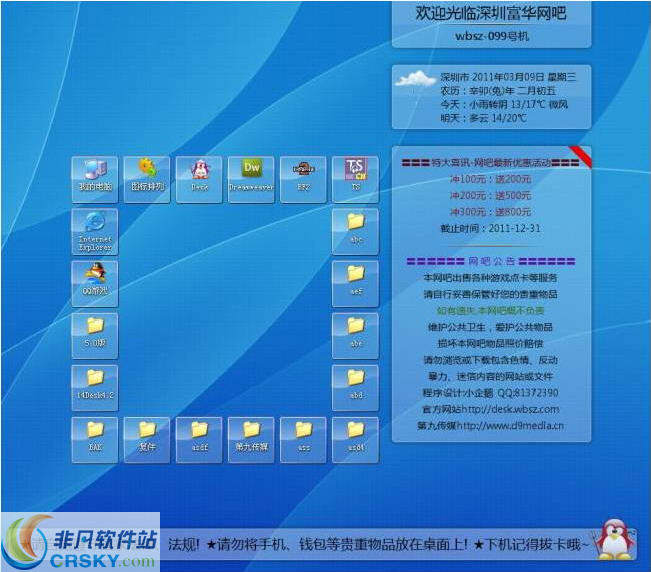This screenshot has width=651, height=572.
Task: Click the promo 冲100元:送200元
Action: (x=491, y=179)
